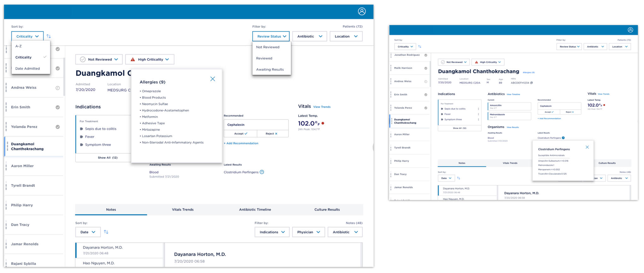Click red warning icon on large High Criticality button
644x273 pixels.
tap(133, 60)
